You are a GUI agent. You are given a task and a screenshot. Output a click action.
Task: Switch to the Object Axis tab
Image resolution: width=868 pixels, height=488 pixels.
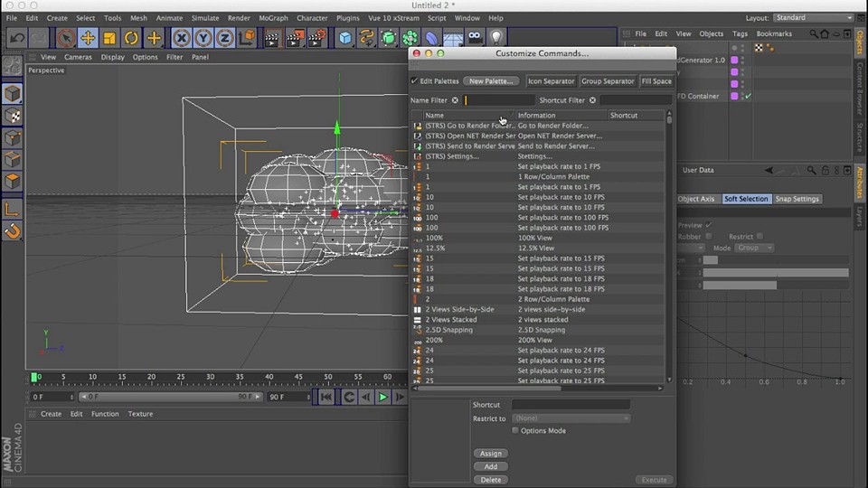(x=696, y=199)
